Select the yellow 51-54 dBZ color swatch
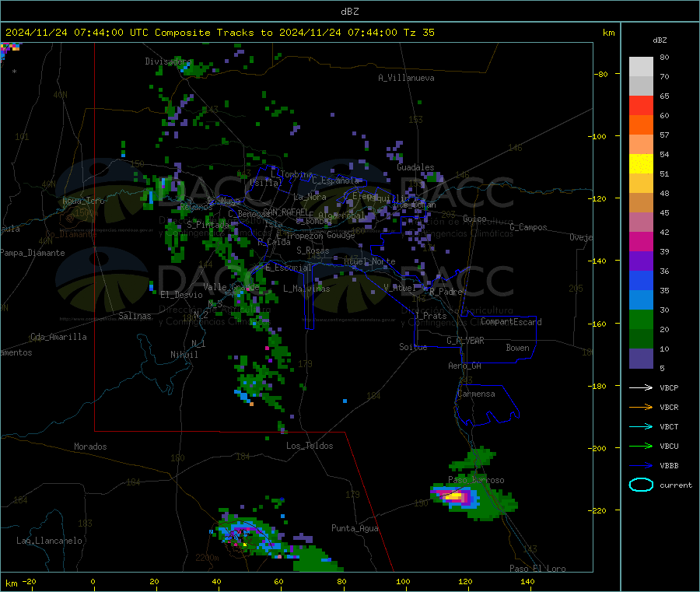The height and width of the screenshot is (592, 700). coord(641,164)
